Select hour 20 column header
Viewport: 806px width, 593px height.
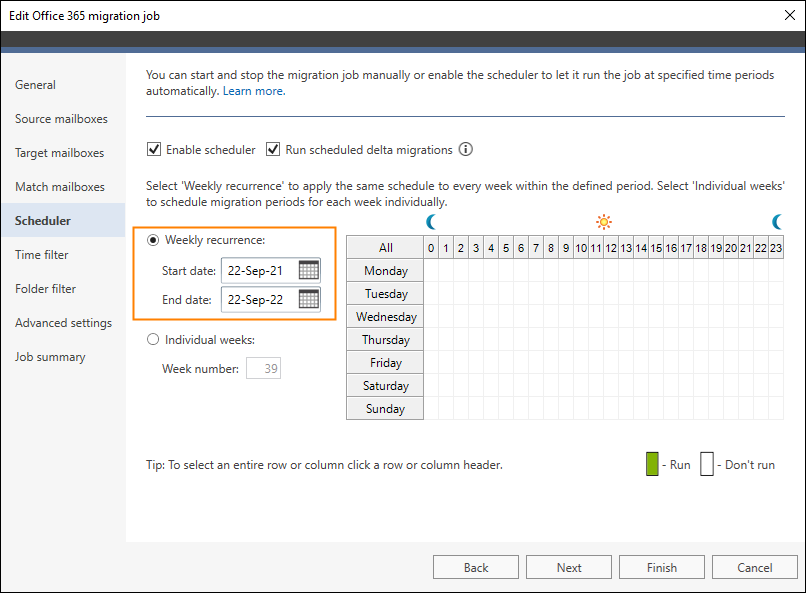pyautogui.click(x=731, y=248)
